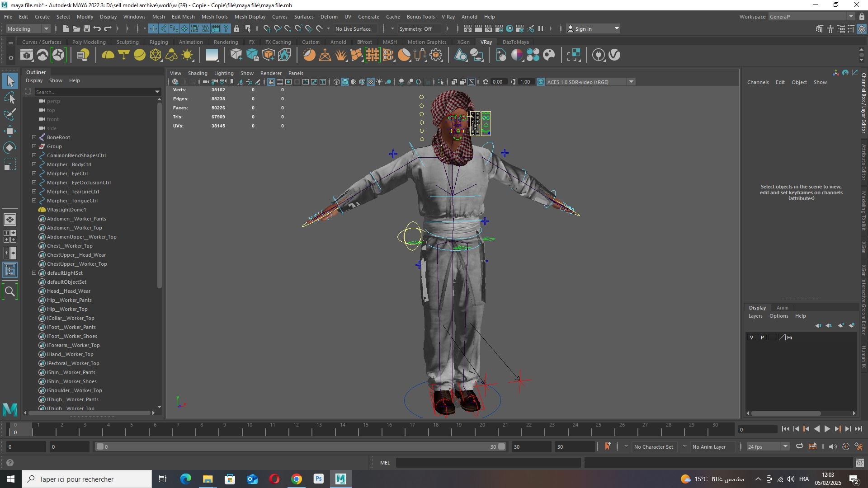Open Google Chrome from taskbar
This screenshot has height=488, width=868.
click(x=297, y=479)
